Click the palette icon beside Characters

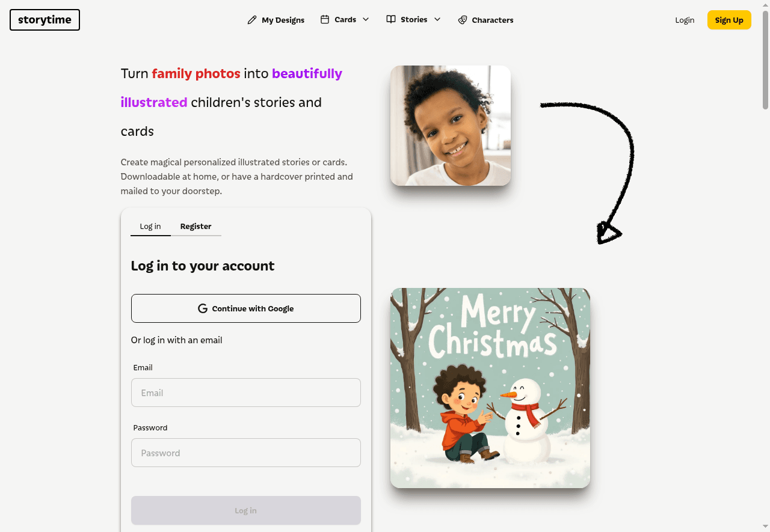[462, 20]
